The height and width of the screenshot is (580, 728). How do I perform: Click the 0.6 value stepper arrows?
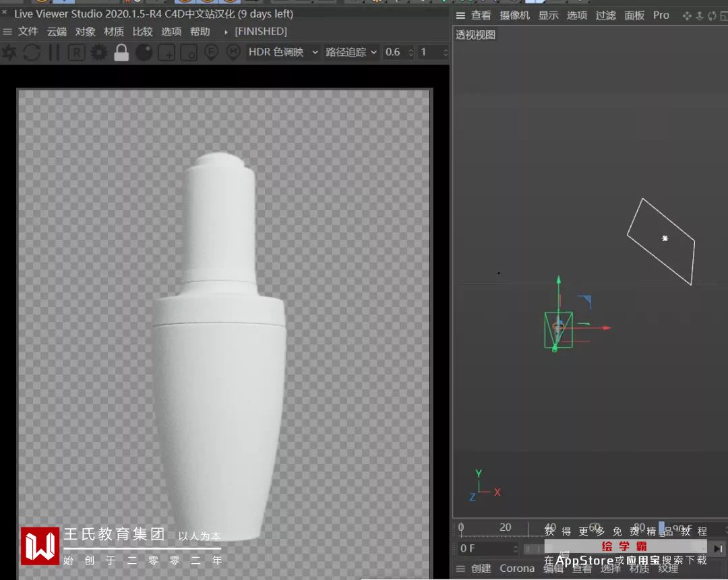pos(411,52)
